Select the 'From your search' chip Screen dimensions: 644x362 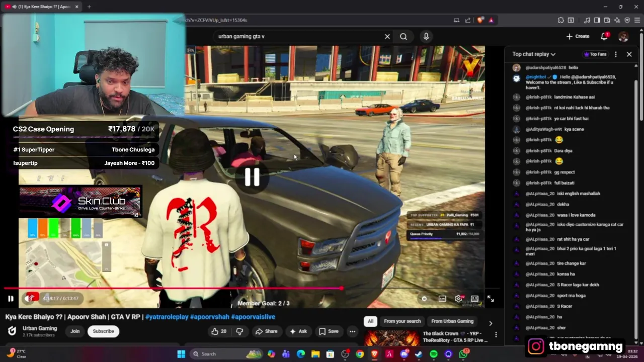pos(402,321)
